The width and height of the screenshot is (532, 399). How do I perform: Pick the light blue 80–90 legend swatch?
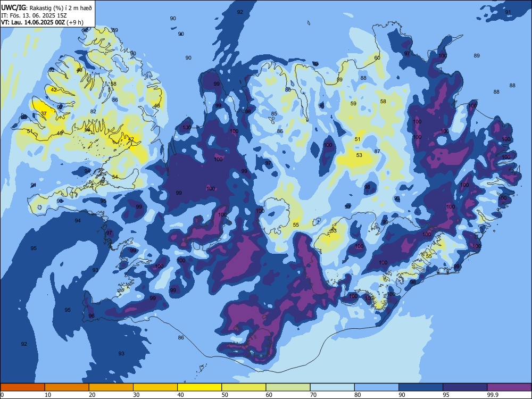376,387
